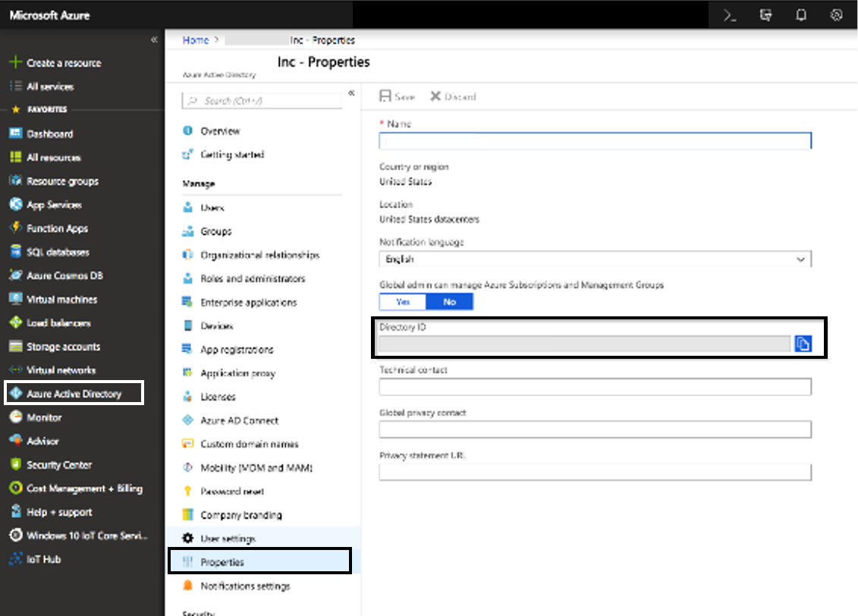Copy the Directory ID to clipboard
This screenshot has height=616, width=858.
[803, 344]
